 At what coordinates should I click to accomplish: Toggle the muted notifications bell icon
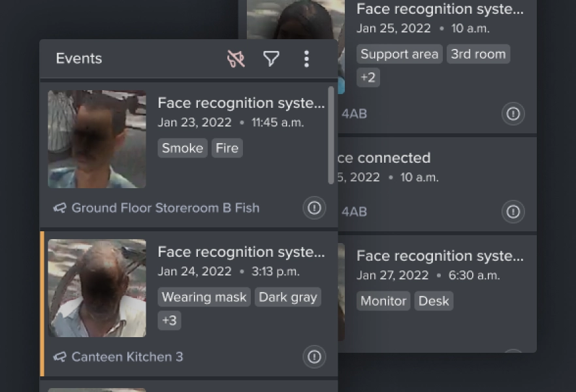[236, 59]
